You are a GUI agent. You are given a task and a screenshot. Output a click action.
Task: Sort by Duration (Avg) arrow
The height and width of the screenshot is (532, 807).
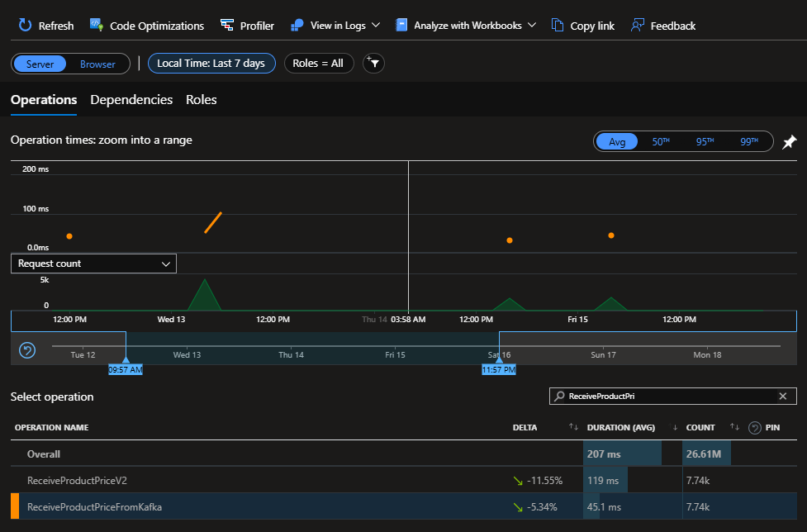point(675,428)
